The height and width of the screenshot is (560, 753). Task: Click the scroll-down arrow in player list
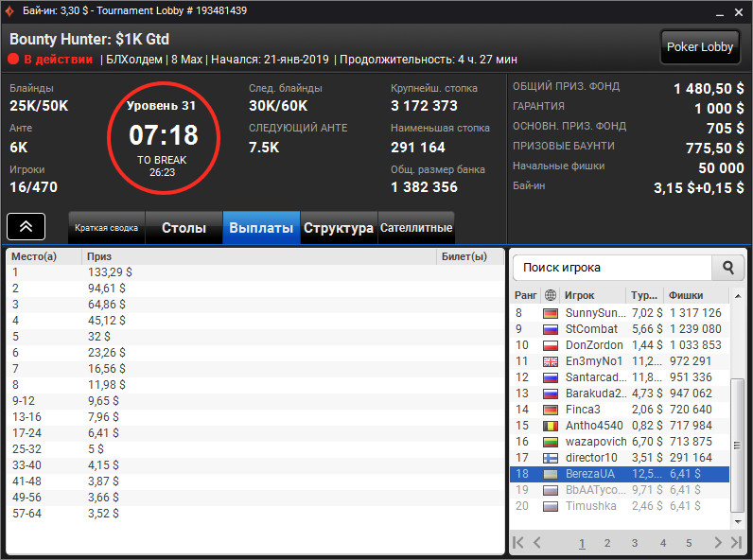(x=738, y=521)
